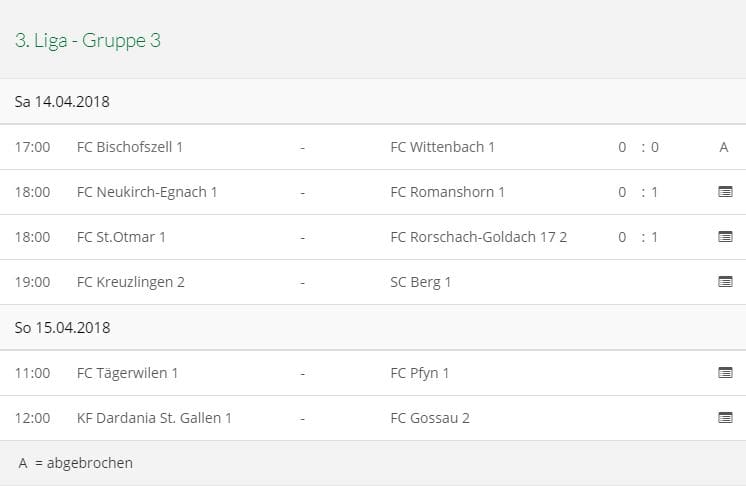
Task: Select FC Pfyn 1 team name
Action: click(x=419, y=373)
